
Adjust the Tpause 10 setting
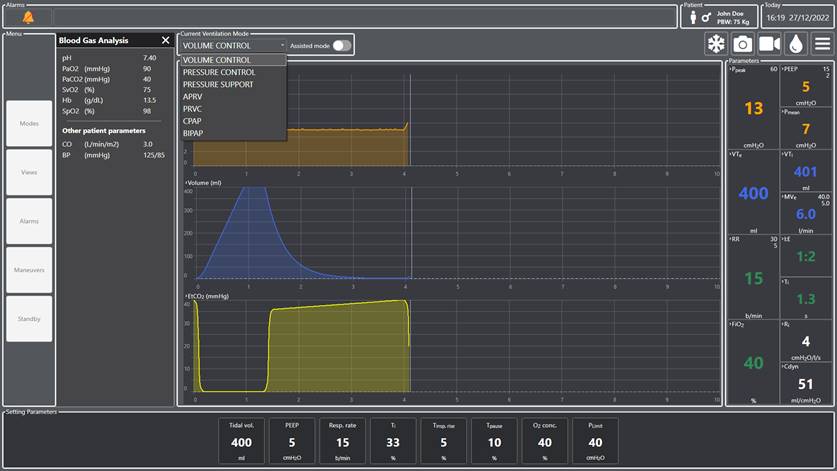coord(494,441)
